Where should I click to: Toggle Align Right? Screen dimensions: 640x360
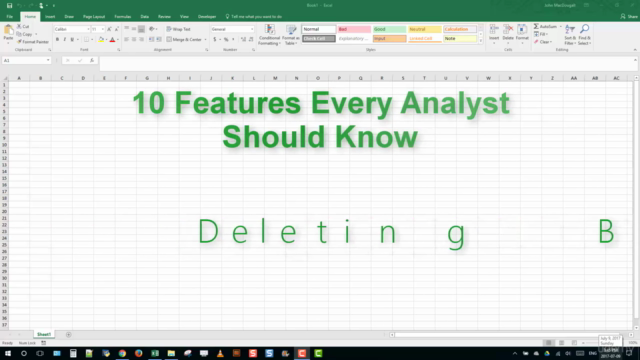tap(141, 40)
